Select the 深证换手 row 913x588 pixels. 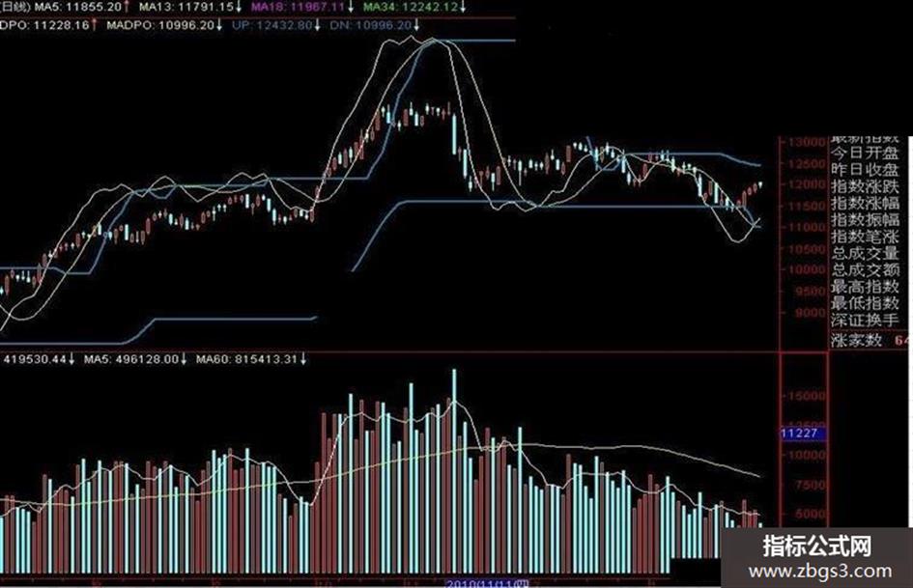tap(866, 321)
